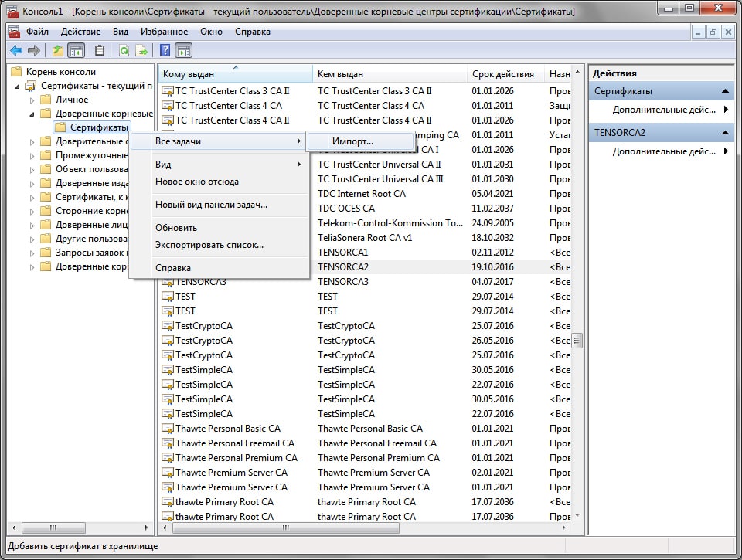Collapse the Сертификаты section in Действия pane
The image size is (742, 560).
coord(725,91)
